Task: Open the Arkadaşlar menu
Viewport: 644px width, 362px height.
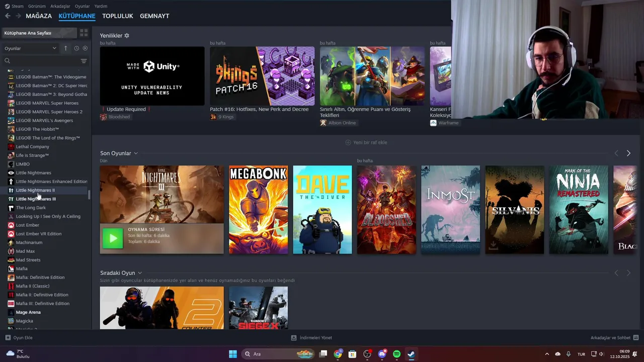Action: 60,6
